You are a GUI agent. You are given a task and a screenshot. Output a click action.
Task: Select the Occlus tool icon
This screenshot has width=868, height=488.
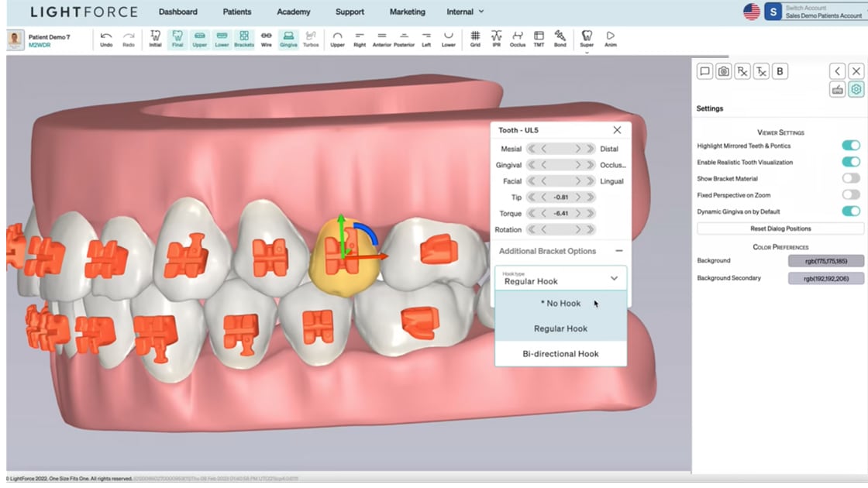517,39
